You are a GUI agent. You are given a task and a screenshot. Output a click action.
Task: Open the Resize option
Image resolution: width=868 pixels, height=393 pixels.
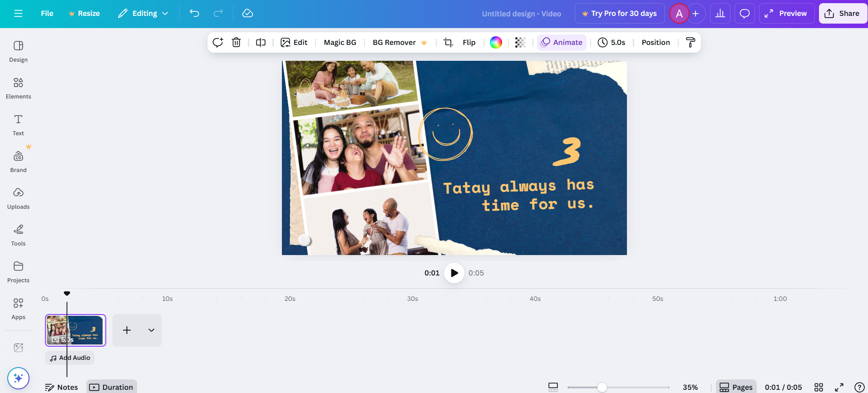pos(84,14)
